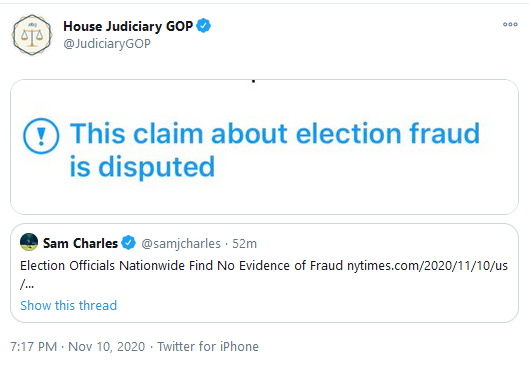Screen dimensions: 529x365
Task: Open the 52m timestamp of quoted tweet
Action: point(244,244)
